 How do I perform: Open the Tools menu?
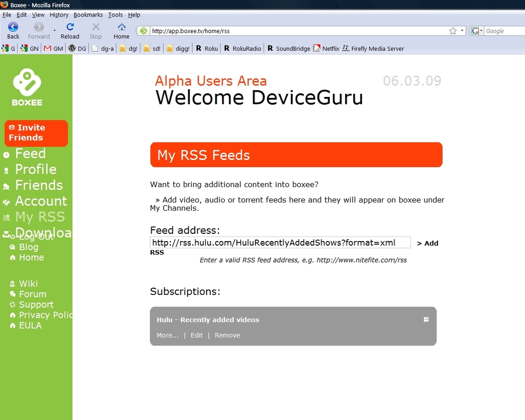point(115,15)
